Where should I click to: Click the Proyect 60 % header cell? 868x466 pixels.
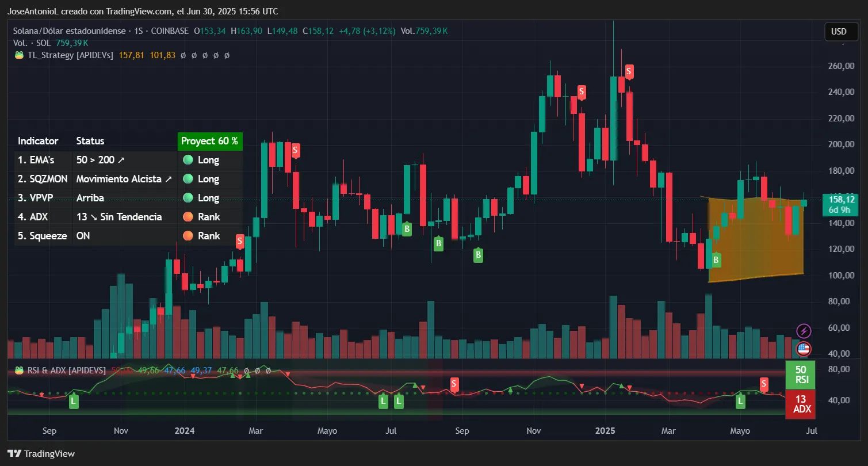tap(210, 141)
